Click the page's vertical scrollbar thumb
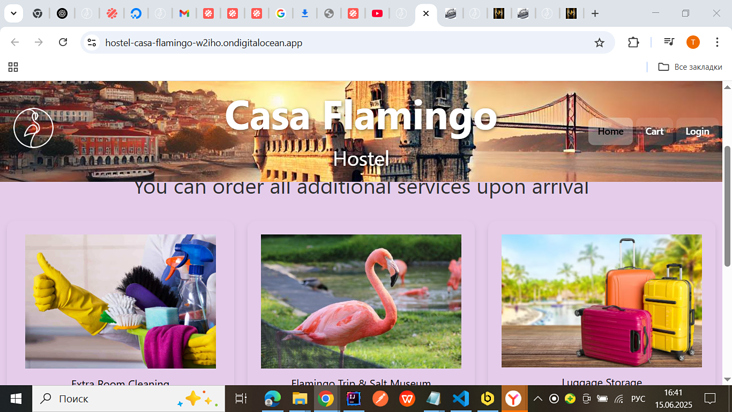The image size is (732, 412). click(727, 205)
